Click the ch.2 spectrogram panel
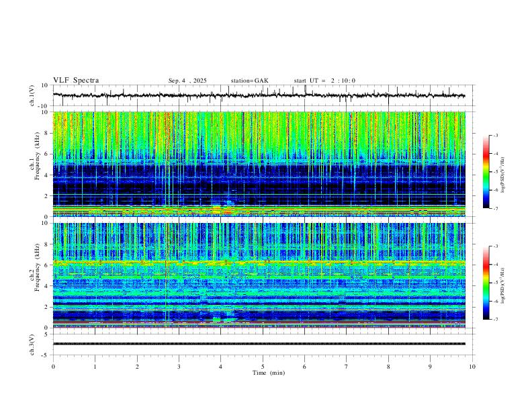Image resolution: width=532 pixels, height=411 pixels. pyautogui.click(x=259, y=275)
